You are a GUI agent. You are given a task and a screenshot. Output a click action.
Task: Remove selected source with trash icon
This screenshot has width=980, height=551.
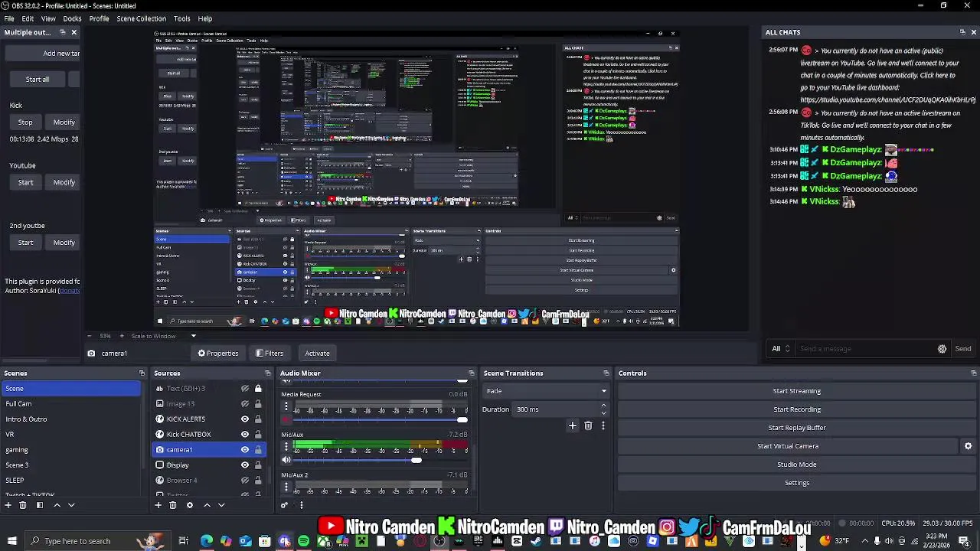click(172, 505)
